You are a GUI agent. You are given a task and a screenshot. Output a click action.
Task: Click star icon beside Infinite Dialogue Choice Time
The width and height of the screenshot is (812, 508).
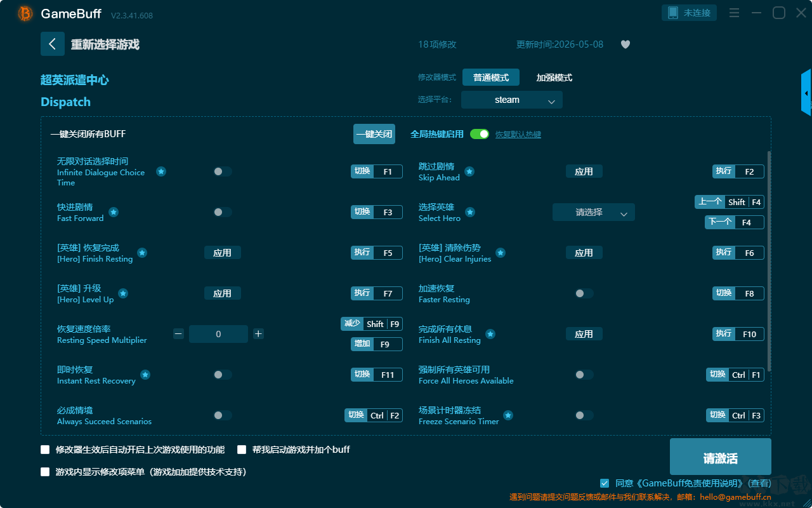(161, 171)
